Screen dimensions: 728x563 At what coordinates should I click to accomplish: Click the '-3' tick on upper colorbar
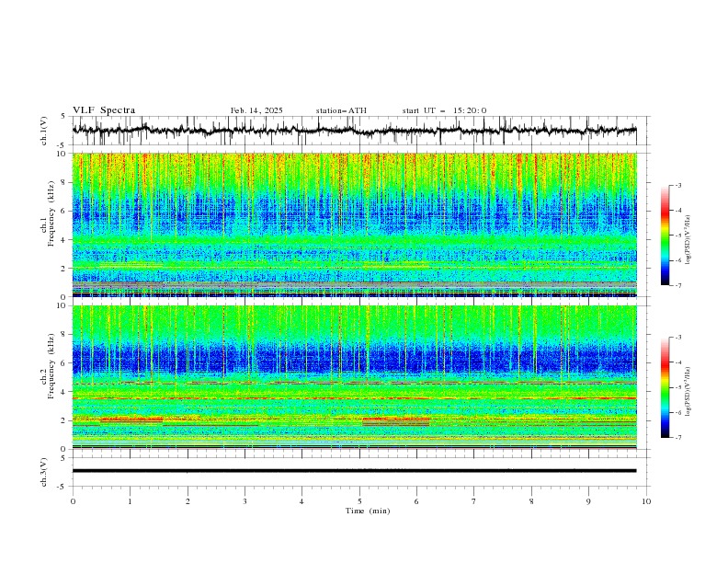pyautogui.click(x=677, y=185)
